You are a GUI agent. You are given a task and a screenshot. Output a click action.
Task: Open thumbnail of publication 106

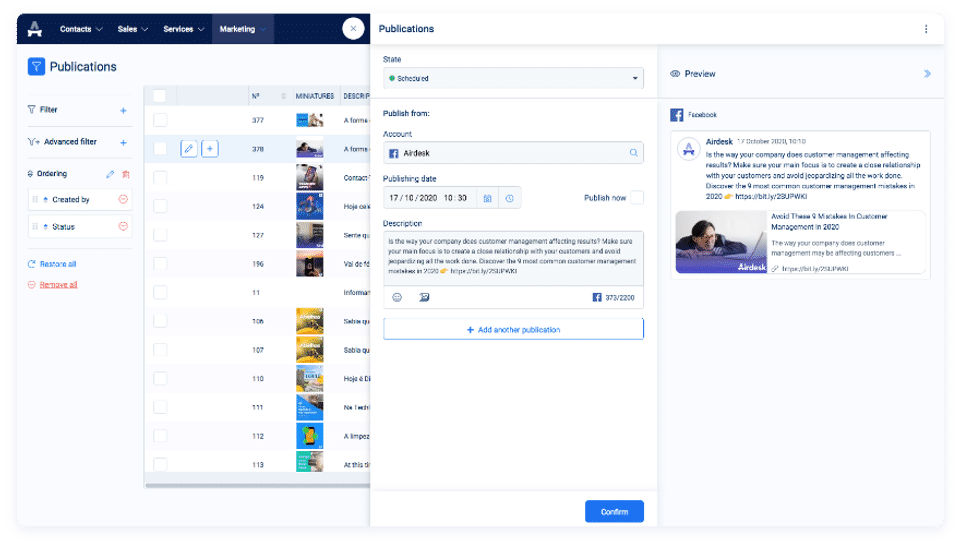click(x=309, y=321)
